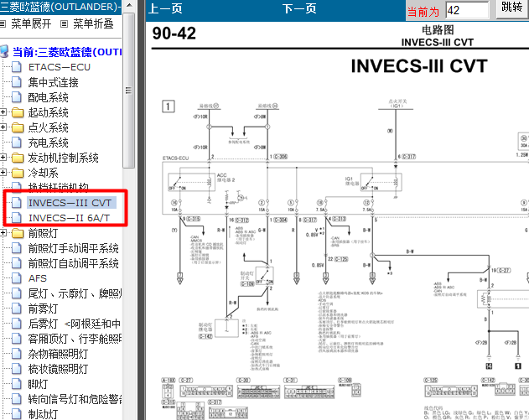The height and width of the screenshot is (420, 529).
Task: Select 后雾灯 entry in the tree
Action: (x=75, y=324)
